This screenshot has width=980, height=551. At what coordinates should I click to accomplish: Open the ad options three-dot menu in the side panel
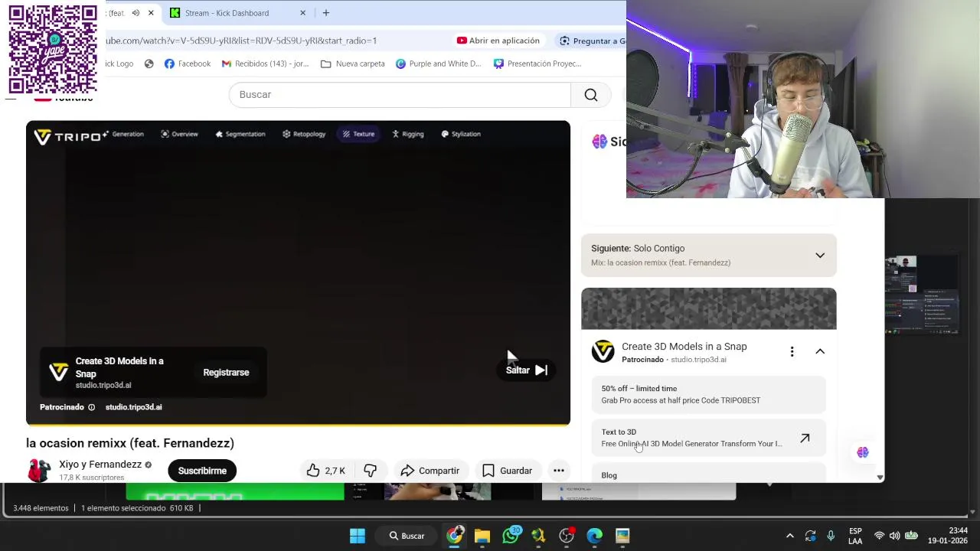click(792, 351)
